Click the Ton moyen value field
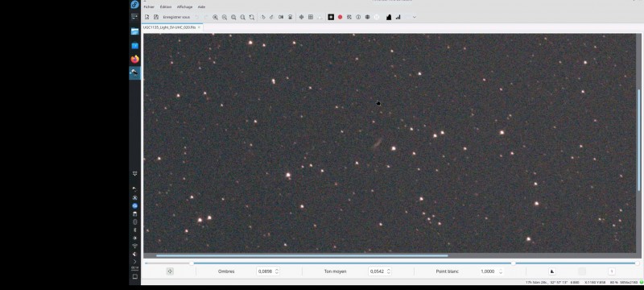The width and height of the screenshot is (644, 290). 377,271
